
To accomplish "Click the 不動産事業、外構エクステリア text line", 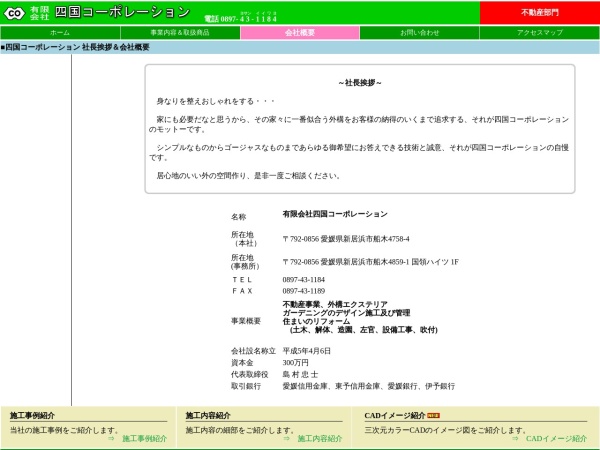I will point(335,304).
